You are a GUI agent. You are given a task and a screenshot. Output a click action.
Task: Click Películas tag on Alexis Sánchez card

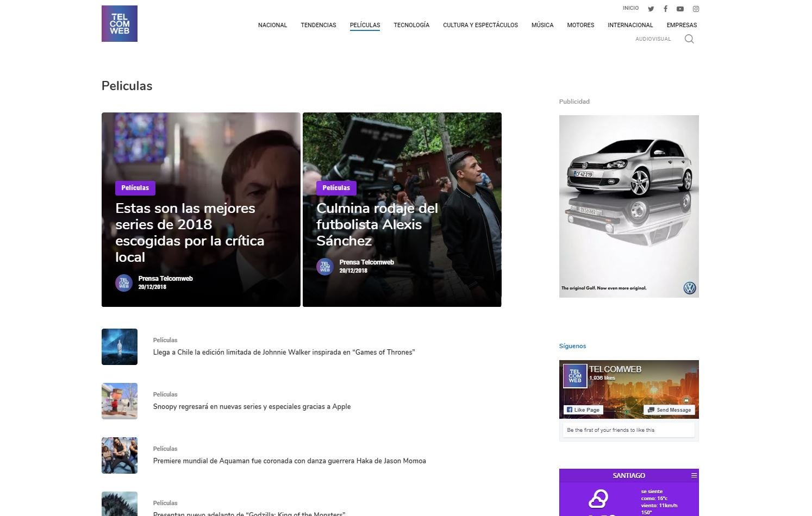(336, 188)
